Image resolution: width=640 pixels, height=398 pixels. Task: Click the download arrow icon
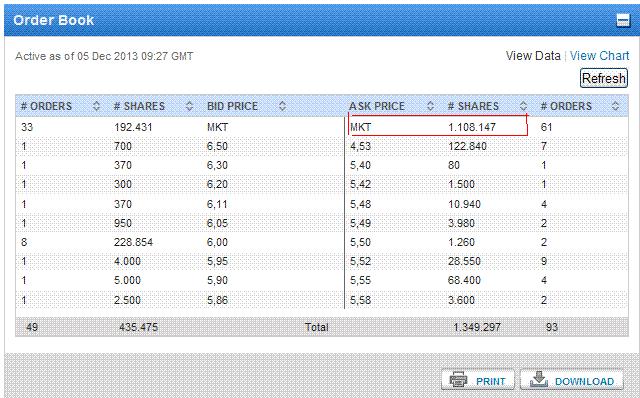[x=539, y=379]
